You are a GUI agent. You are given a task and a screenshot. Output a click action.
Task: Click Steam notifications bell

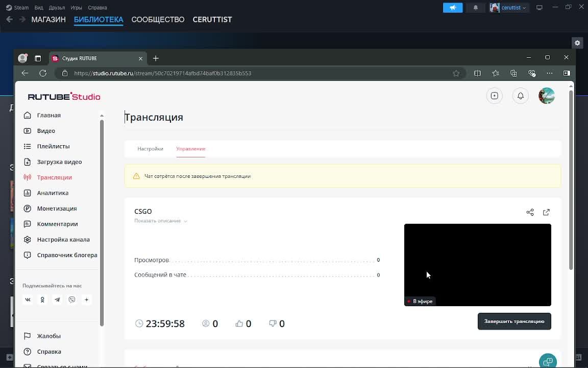476,8
